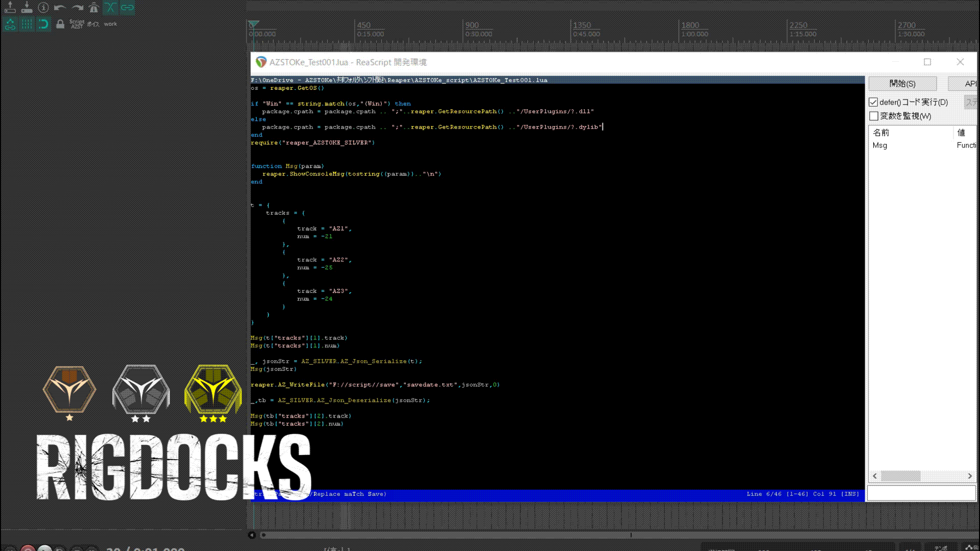
Task: Click the watch list horizontal scrollbar thumb
Action: click(x=901, y=476)
